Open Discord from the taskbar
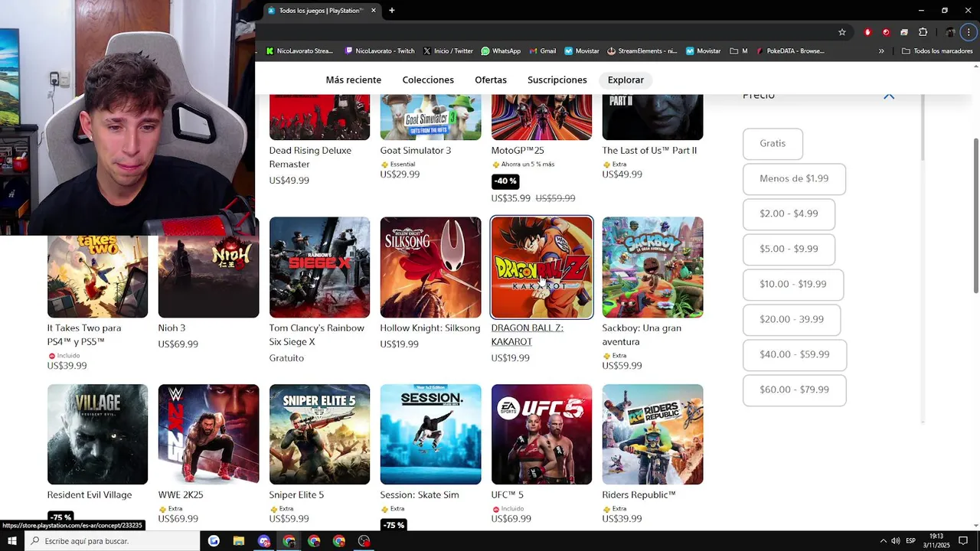The height and width of the screenshot is (551, 980). [263, 541]
